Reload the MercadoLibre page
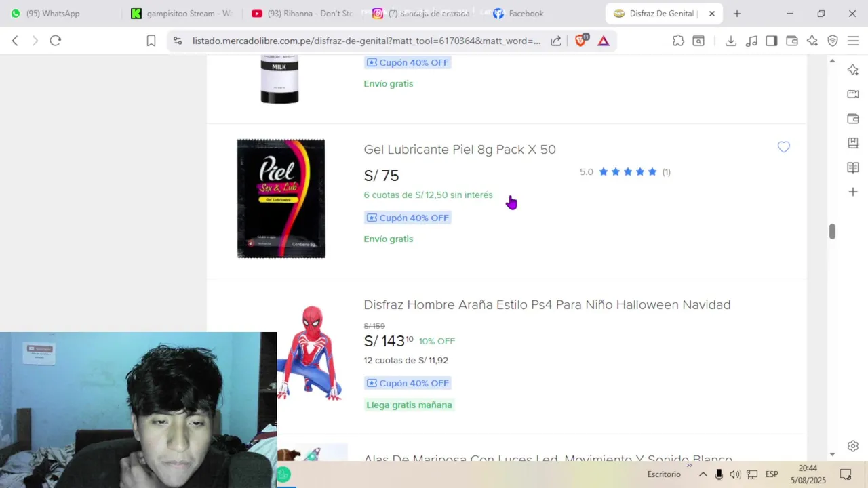This screenshot has height=488, width=868. point(56,41)
